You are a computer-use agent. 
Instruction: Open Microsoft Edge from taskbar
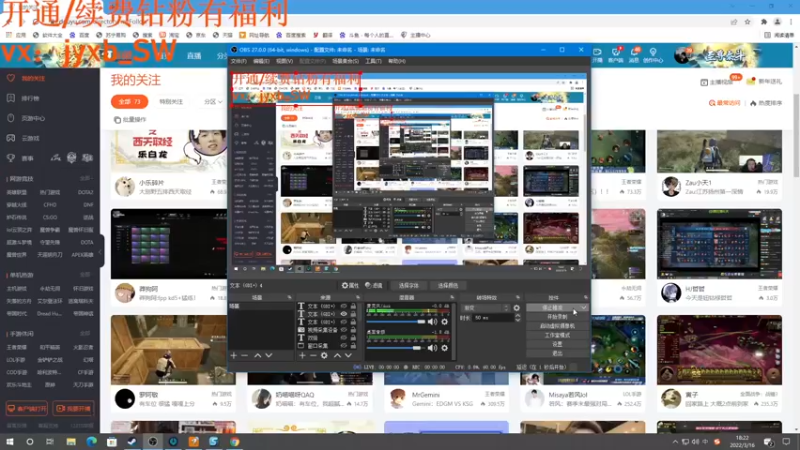click(x=91, y=442)
